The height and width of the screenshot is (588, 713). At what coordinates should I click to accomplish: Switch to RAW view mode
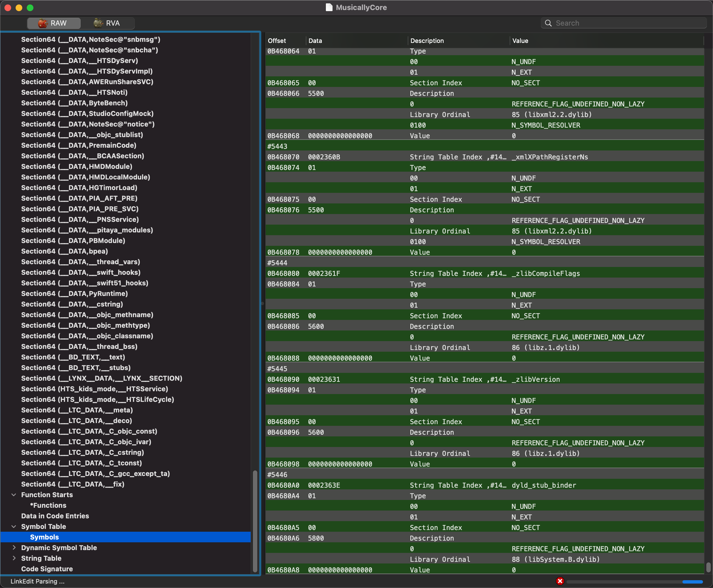coord(53,23)
